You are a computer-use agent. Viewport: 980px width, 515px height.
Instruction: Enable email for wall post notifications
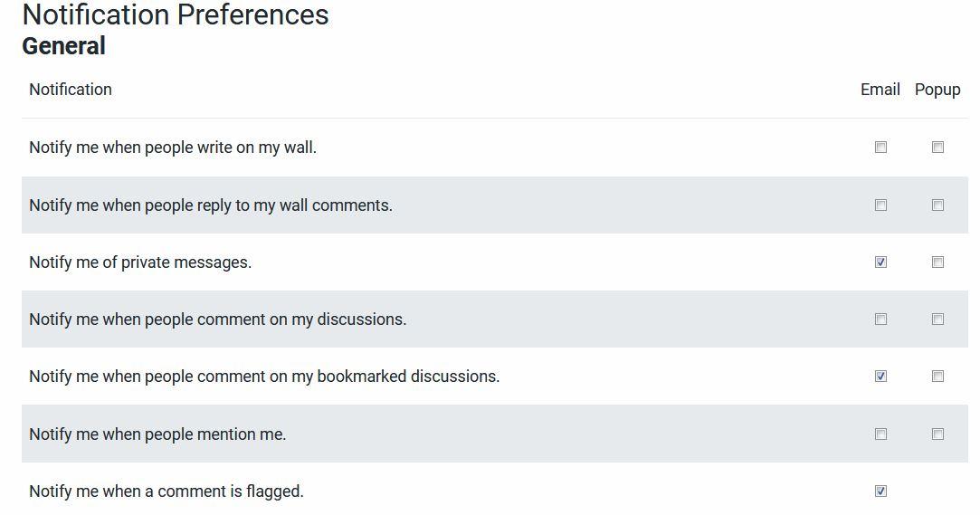click(880, 148)
